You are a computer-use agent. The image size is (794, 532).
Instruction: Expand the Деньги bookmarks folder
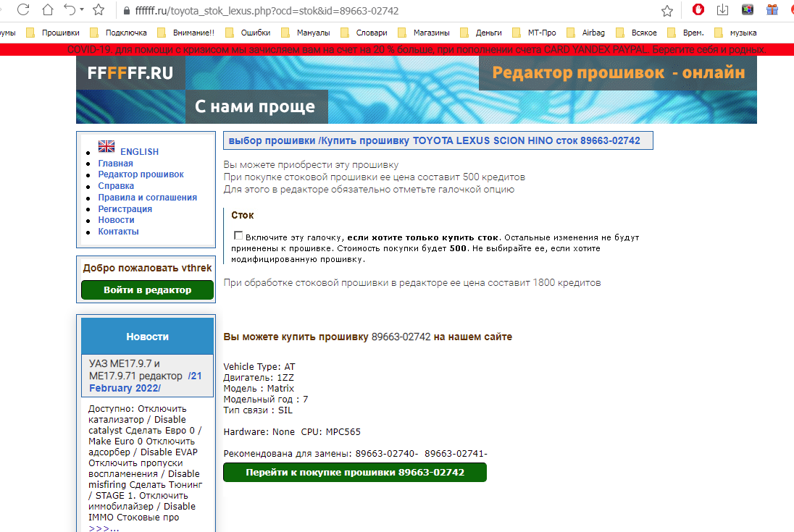[x=482, y=33]
